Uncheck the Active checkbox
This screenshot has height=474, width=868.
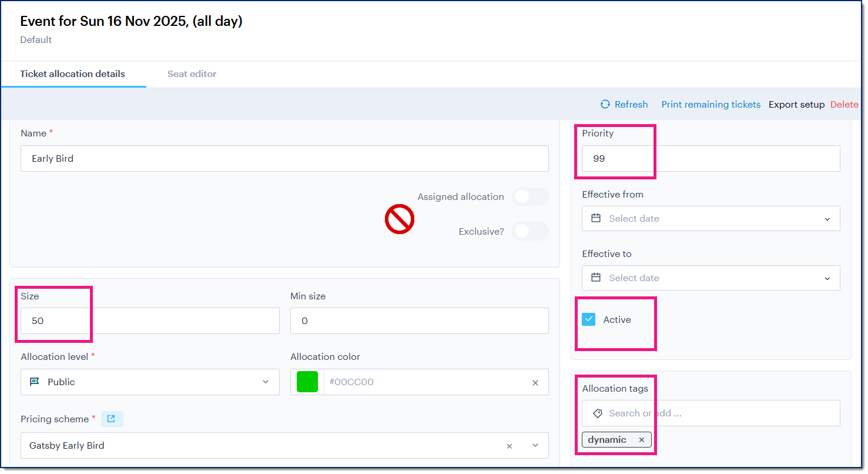pos(589,319)
